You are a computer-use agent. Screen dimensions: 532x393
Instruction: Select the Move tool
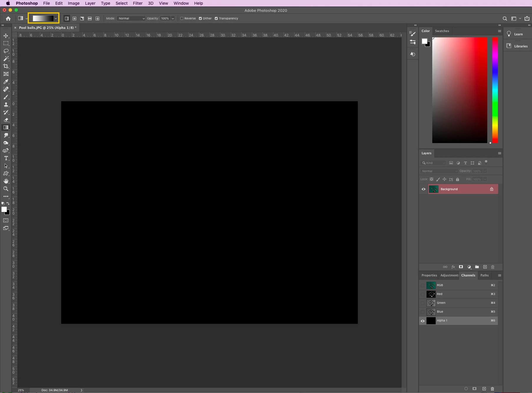coord(6,36)
